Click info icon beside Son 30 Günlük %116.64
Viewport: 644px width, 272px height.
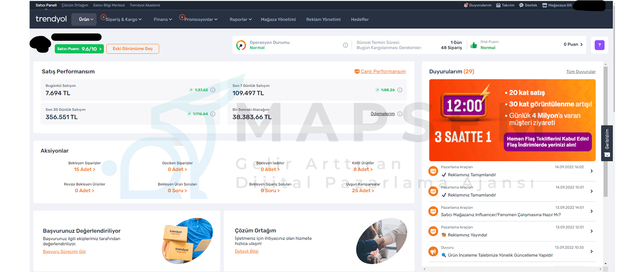(213, 114)
